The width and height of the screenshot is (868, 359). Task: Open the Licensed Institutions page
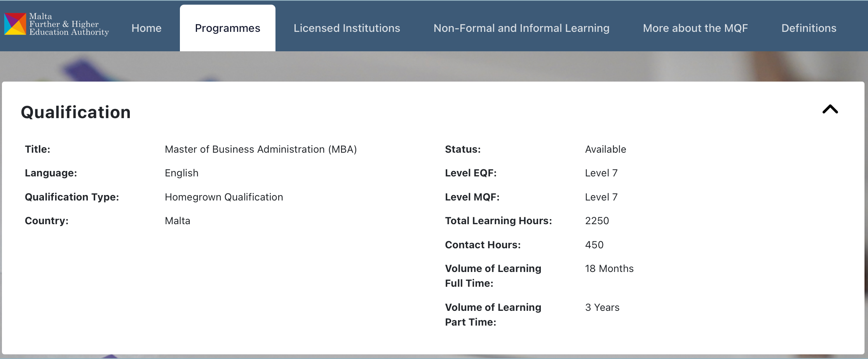pyautogui.click(x=347, y=28)
